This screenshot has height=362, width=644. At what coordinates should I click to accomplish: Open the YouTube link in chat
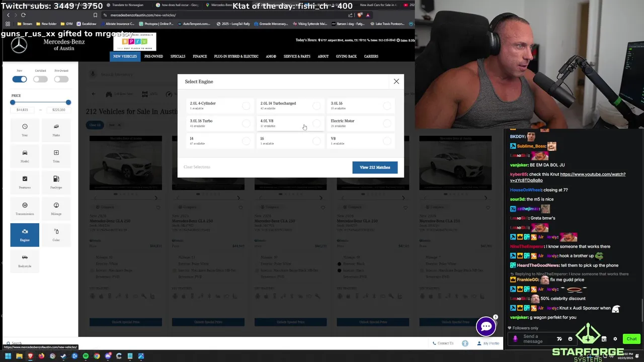click(x=568, y=177)
